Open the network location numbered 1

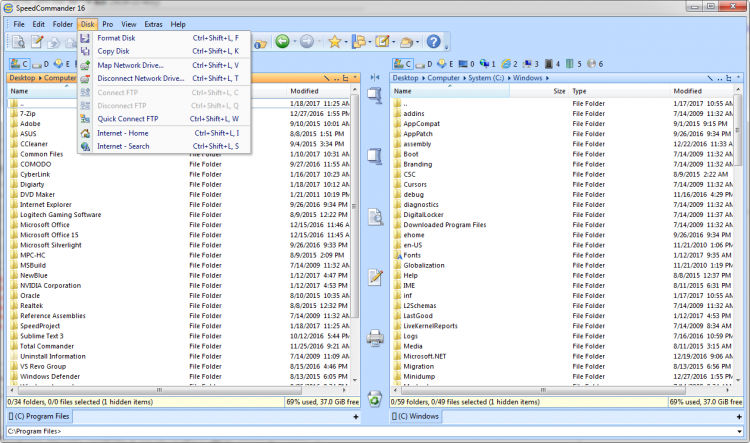click(488, 64)
